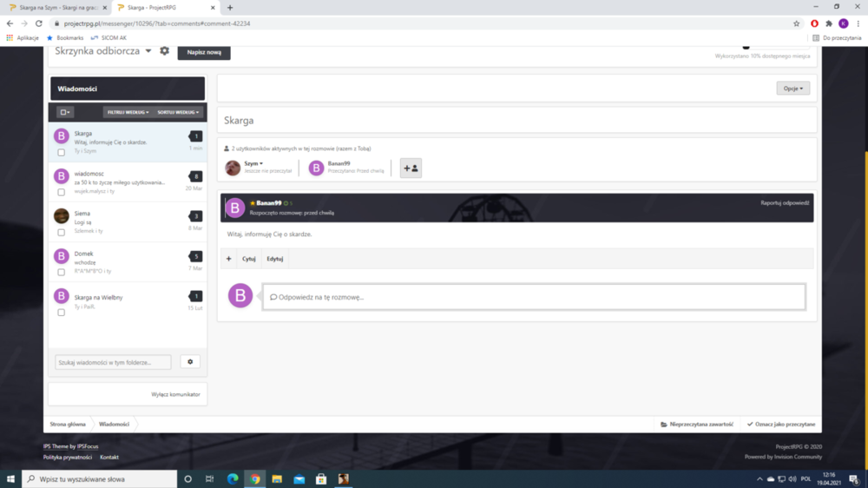
Task: Click the Task View taskbar icon
Action: 209,479
